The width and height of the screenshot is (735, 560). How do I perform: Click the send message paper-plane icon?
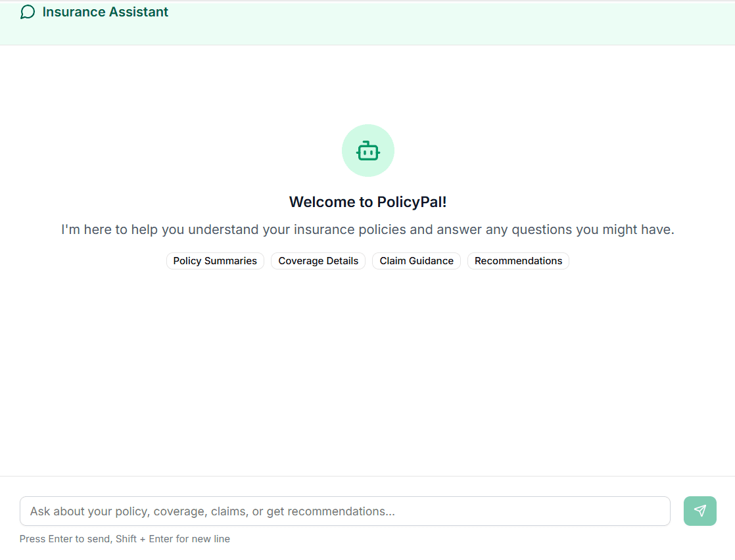coord(699,511)
